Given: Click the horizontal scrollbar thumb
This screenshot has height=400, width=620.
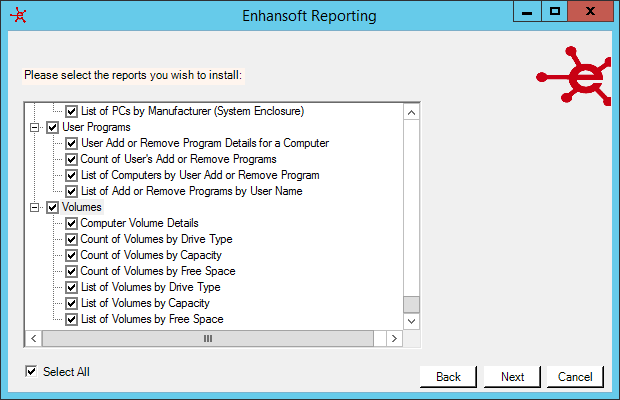Looking at the screenshot, I should (208, 339).
